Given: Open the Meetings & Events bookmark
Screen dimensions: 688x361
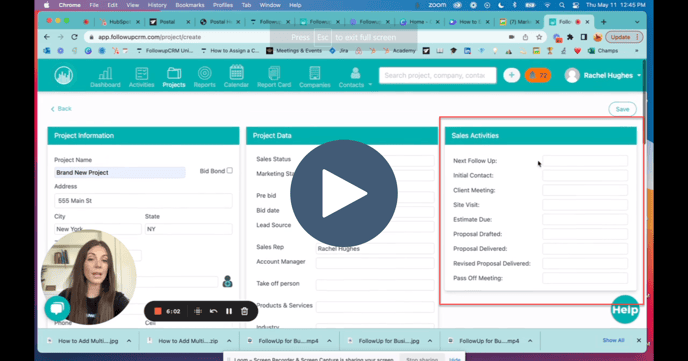Looking at the screenshot, I should (294, 51).
